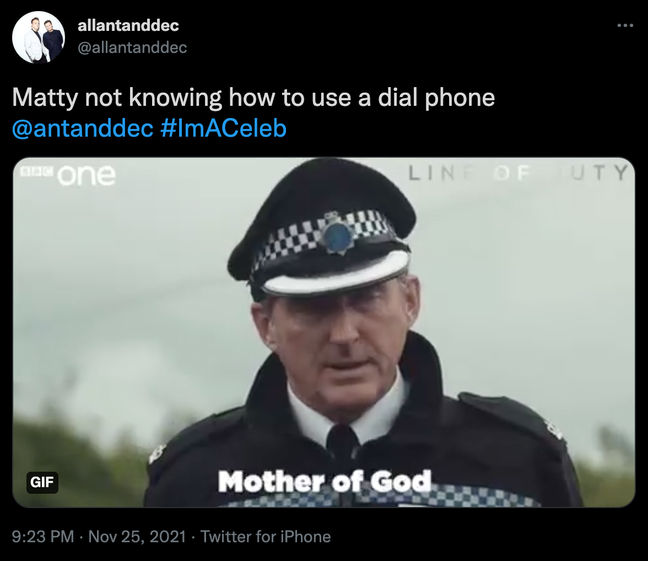Viewport: 648px width, 561px height.
Task: Click the Nov 25, 2021 date
Action: [x=137, y=537]
